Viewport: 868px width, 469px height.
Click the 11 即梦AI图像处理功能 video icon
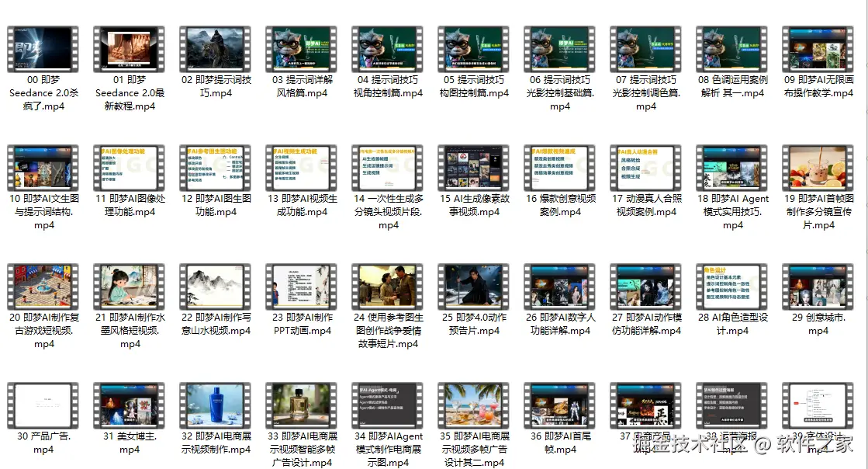(129, 168)
